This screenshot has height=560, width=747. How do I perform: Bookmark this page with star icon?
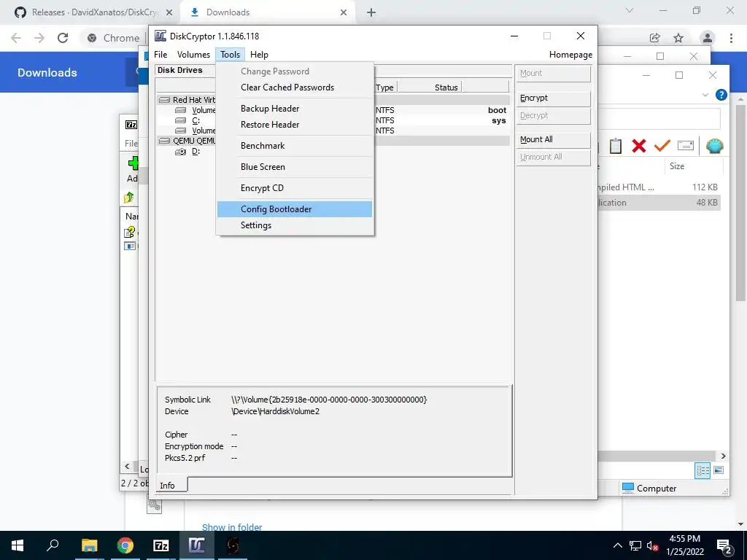[678, 38]
